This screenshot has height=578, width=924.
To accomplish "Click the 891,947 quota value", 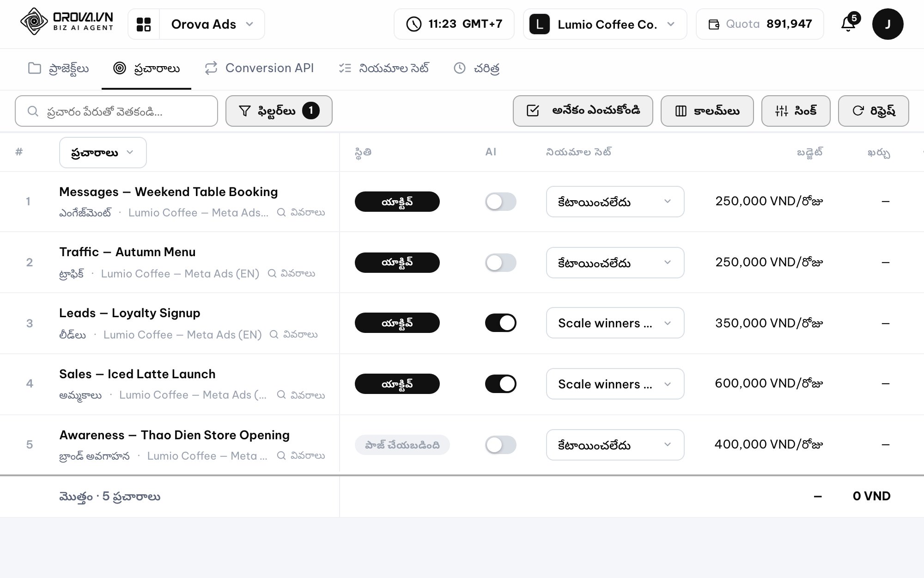I will tap(789, 24).
